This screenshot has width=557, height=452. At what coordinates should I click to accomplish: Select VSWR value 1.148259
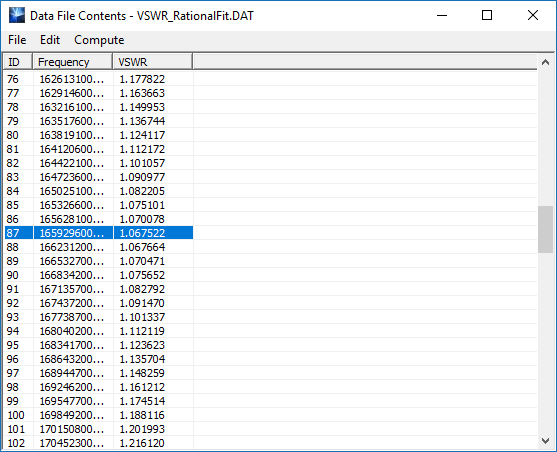tap(142, 373)
